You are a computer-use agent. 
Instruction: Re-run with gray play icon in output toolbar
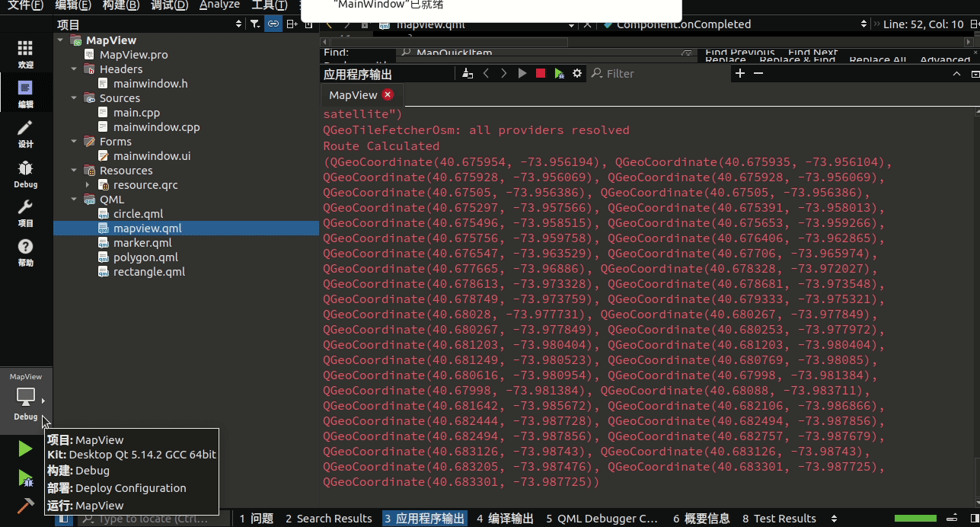522,73
